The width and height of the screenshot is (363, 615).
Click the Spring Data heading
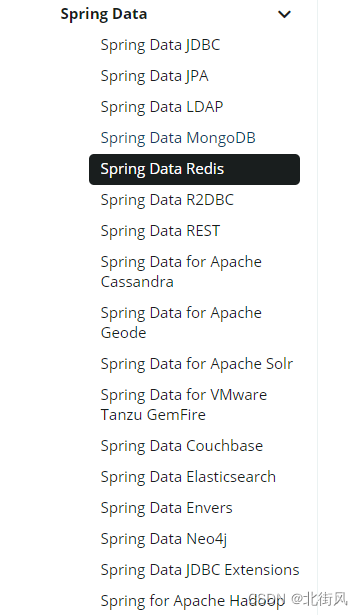pos(104,15)
